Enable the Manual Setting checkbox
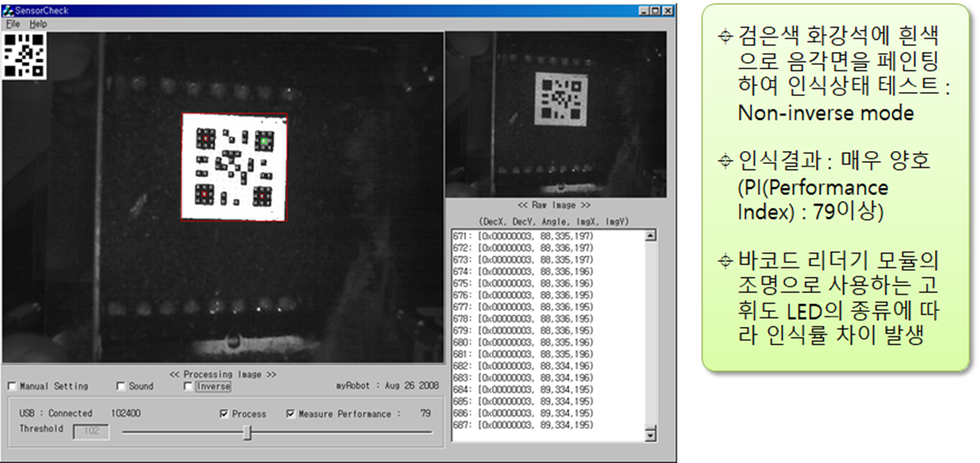This screenshot has width=980, height=463. tap(12, 386)
